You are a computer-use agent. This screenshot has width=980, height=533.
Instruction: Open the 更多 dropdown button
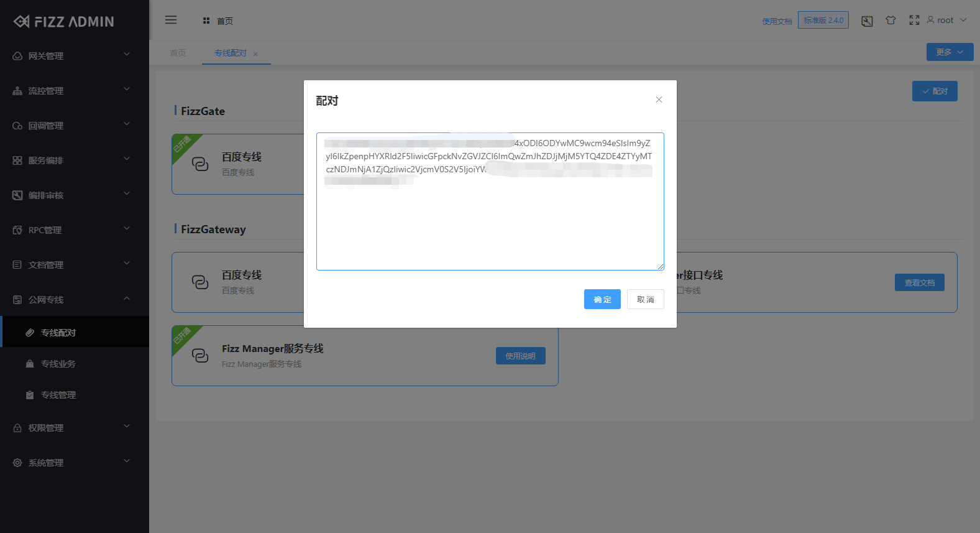pyautogui.click(x=950, y=52)
